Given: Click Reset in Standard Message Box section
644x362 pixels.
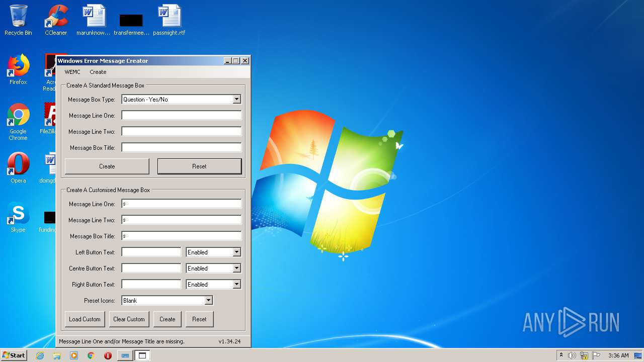Looking at the screenshot, I should 199,166.
